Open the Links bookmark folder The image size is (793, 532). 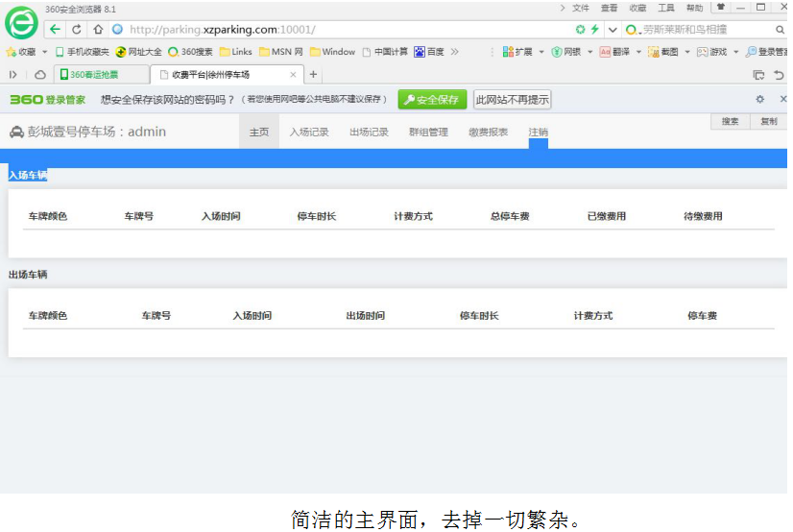235,52
